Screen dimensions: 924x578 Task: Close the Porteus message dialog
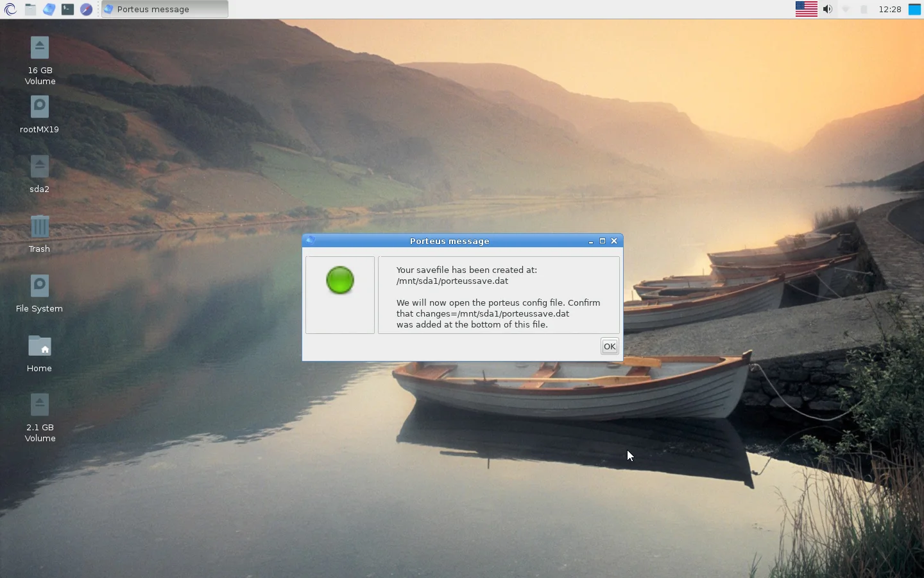pos(614,241)
